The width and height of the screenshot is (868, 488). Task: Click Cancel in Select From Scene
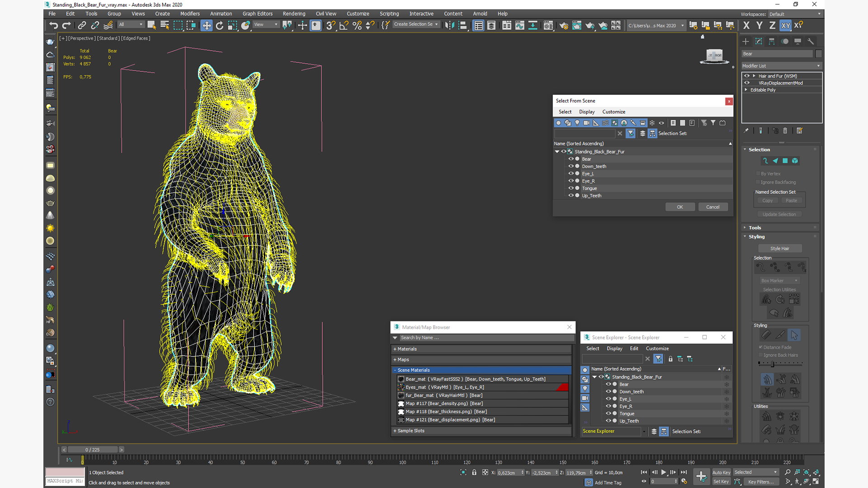pos(713,207)
